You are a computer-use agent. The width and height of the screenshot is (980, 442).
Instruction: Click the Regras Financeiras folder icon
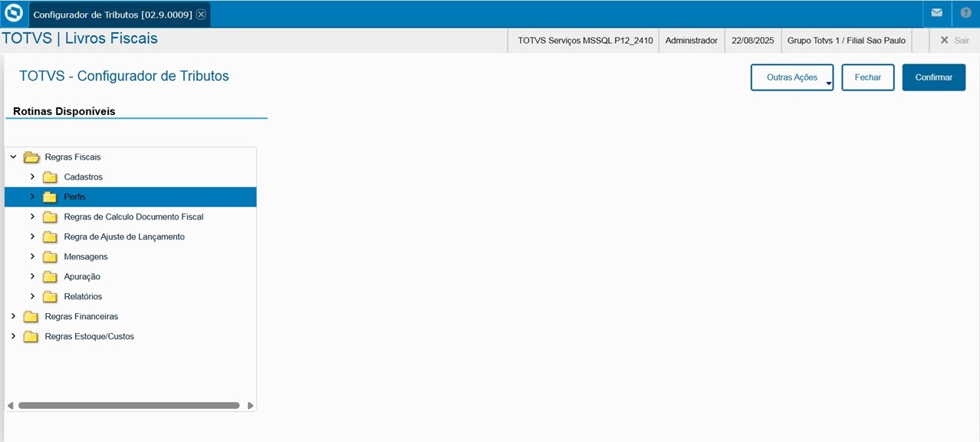[x=31, y=317]
